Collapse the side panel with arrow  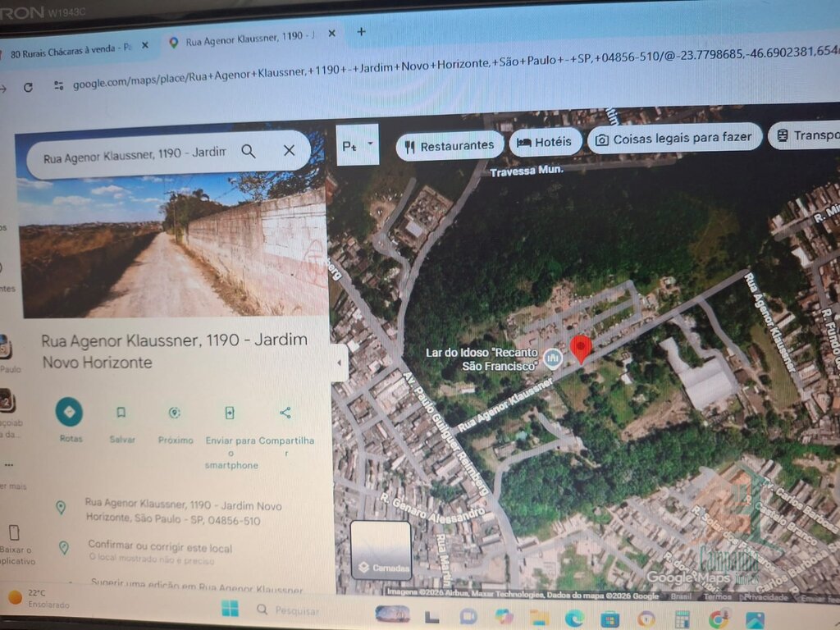coord(340,363)
